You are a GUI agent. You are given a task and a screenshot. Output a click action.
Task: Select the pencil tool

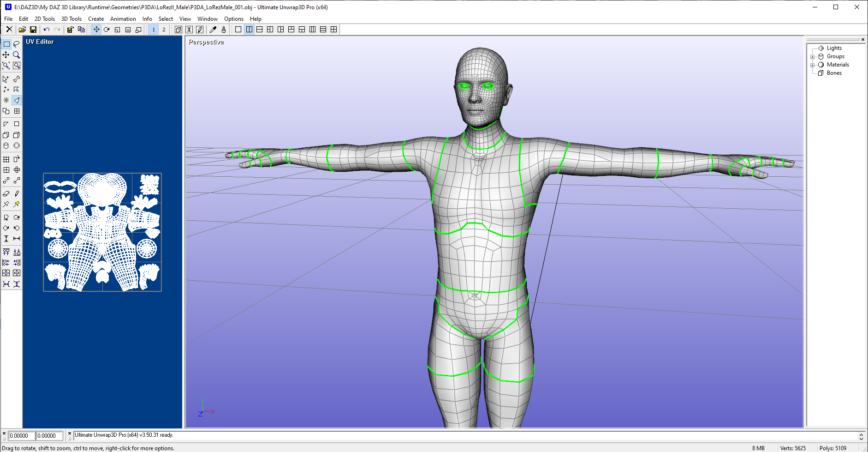click(17, 194)
